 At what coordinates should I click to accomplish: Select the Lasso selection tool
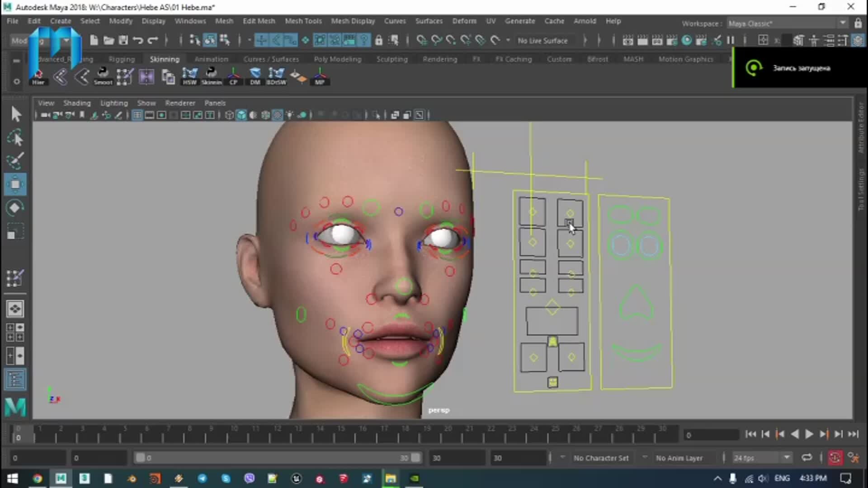pos(16,138)
